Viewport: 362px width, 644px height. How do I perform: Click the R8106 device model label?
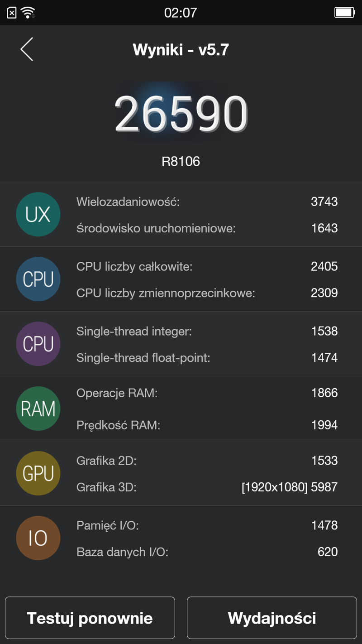(x=181, y=161)
